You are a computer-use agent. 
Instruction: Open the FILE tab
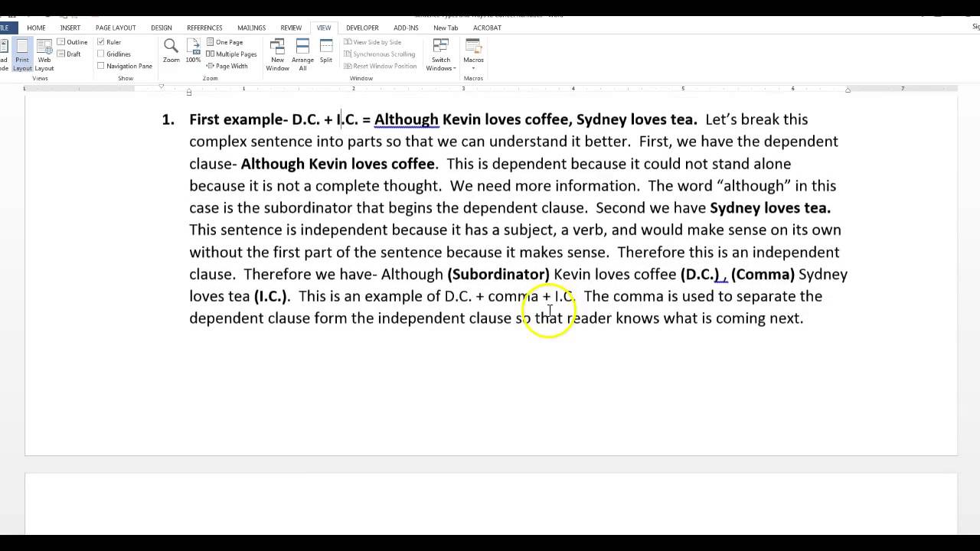(x=5, y=28)
